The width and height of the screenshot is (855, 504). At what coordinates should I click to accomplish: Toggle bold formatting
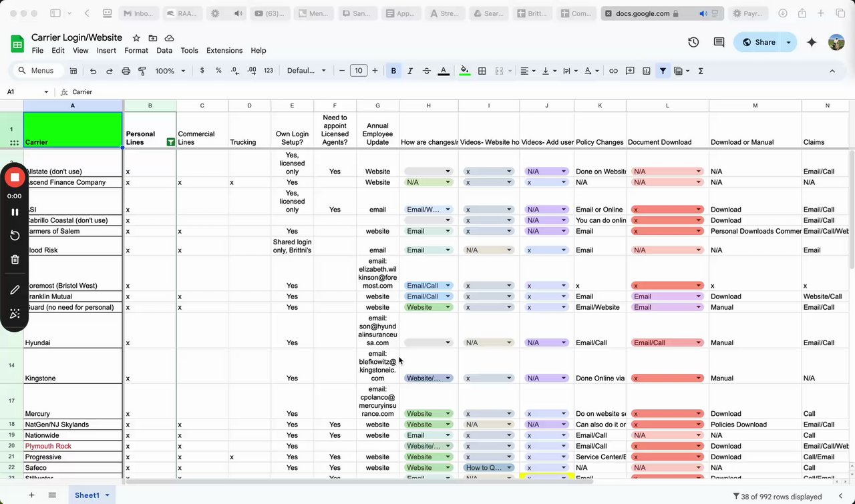tap(393, 71)
